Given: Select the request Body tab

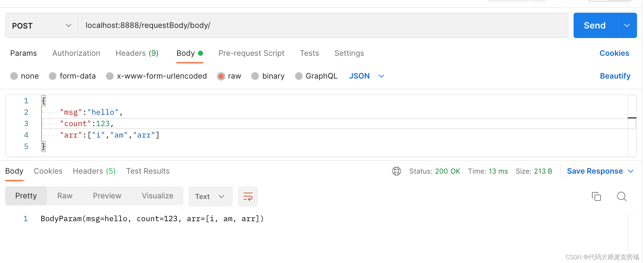Looking at the screenshot, I should [189, 53].
